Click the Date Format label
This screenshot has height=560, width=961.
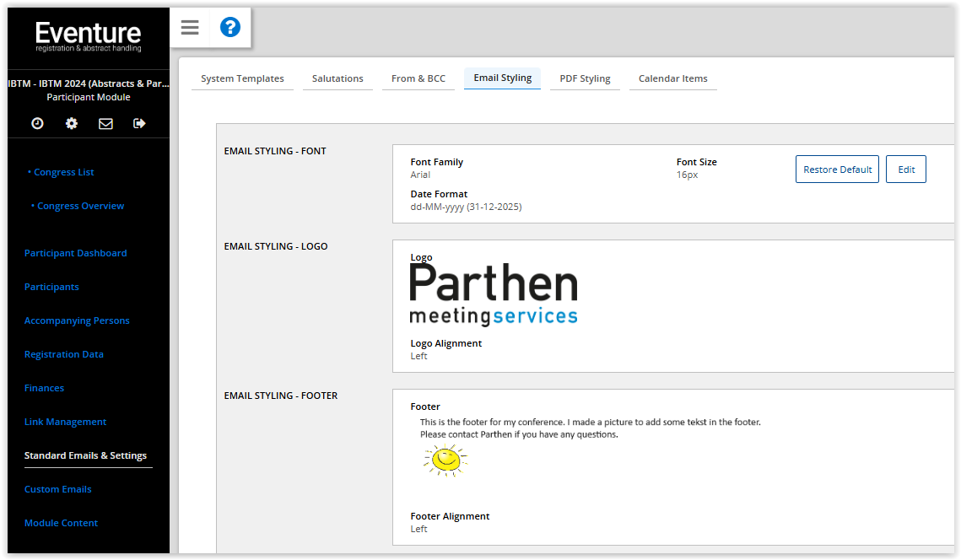(439, 194)
